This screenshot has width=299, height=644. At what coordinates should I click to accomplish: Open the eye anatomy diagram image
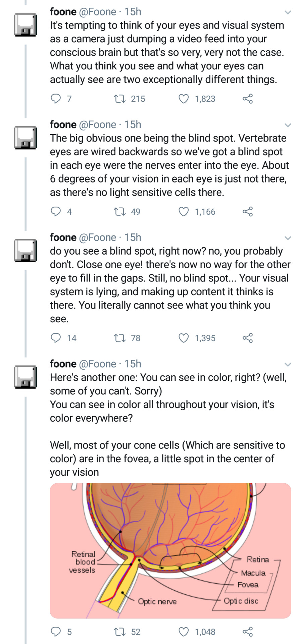tap(170, 550)
